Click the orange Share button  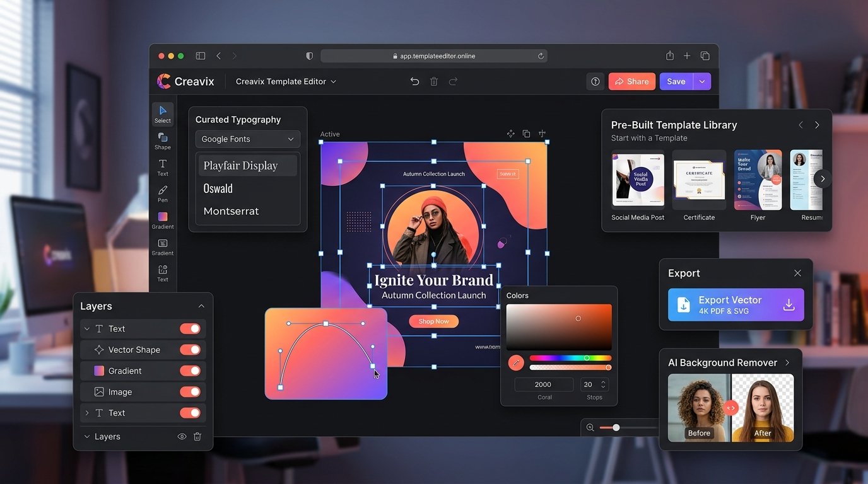point(632,81)
